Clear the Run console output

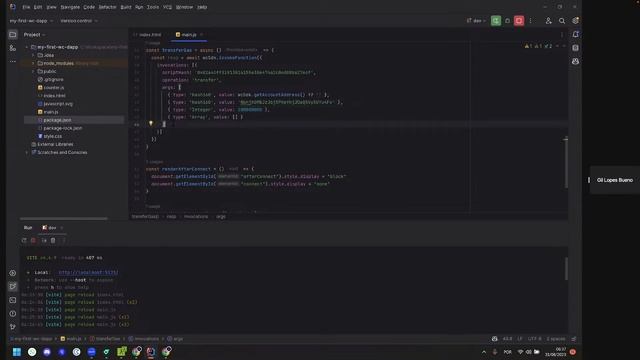(53, 240)
